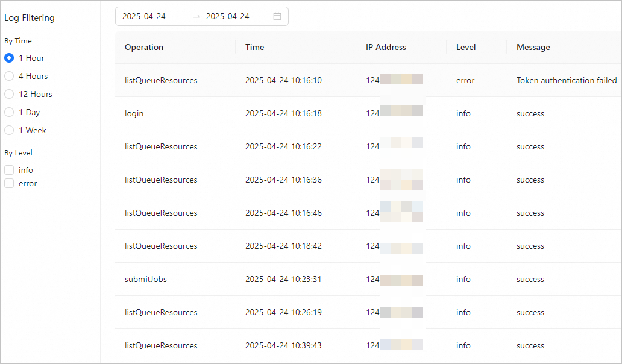622x364 pixels.
Task: Select timestamp 2025-04-24 10:18:42
Action: click(x=284, y=246)
